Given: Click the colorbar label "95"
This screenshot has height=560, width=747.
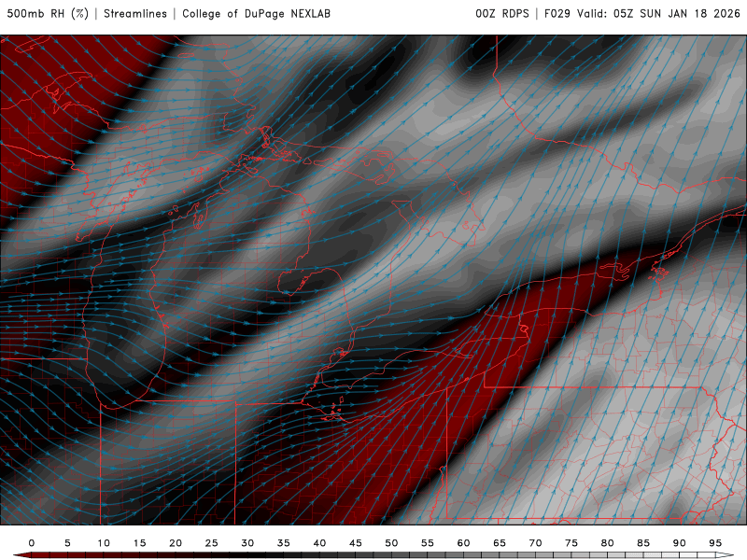Looking at the screenshot, I should click(715, 543).
